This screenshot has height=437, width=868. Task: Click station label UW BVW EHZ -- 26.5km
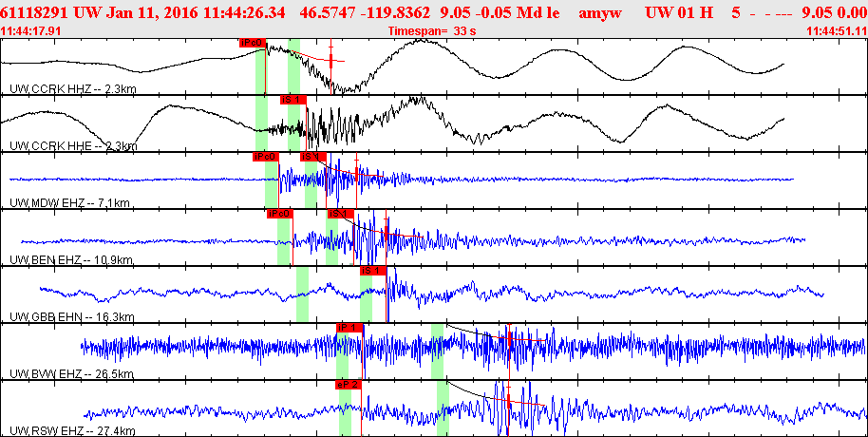tap(71, 374)
